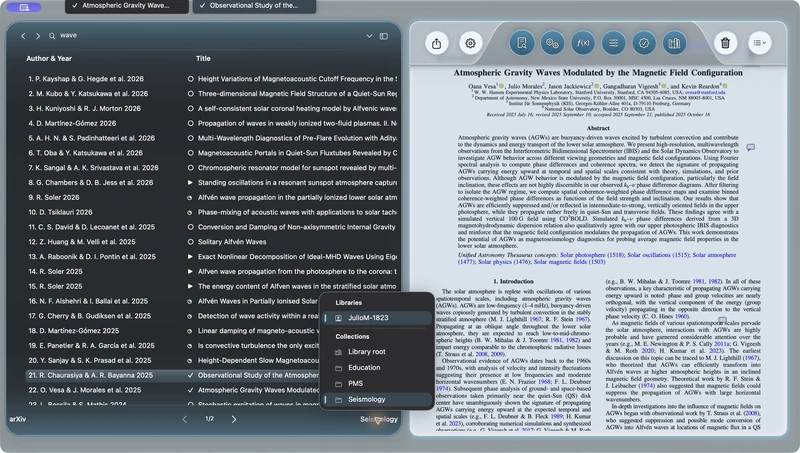Switch to the 'Atmospheric Gravity Wave...' tab
The height and width of the screenshot is (453, 800).
(x=127, y=6)
